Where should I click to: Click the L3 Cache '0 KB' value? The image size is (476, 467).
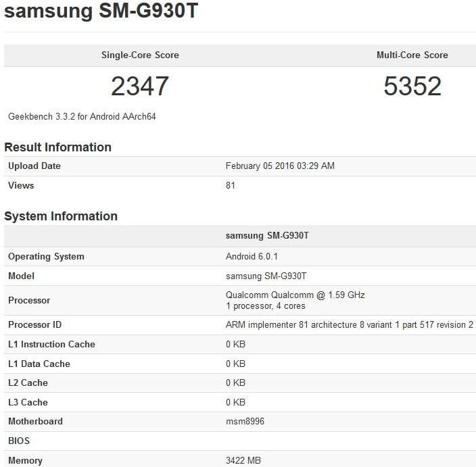pos(235,402)
